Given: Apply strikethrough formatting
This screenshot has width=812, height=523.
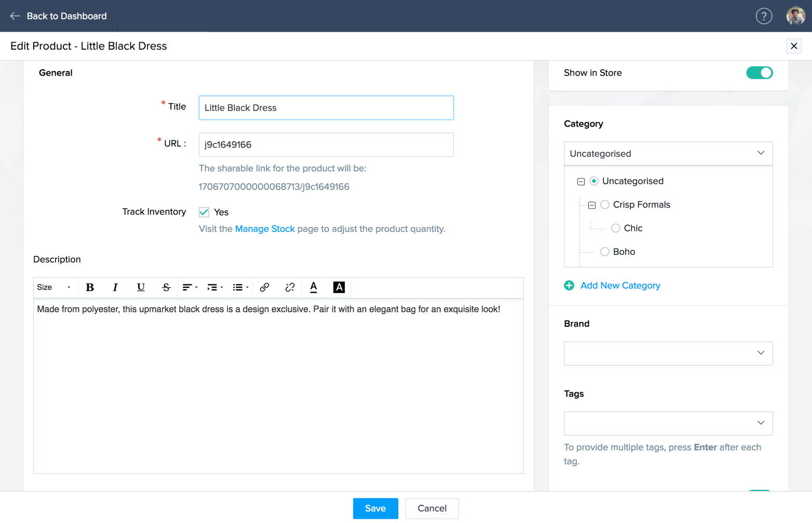Looking at the screenshot, I should pos(166,287).
